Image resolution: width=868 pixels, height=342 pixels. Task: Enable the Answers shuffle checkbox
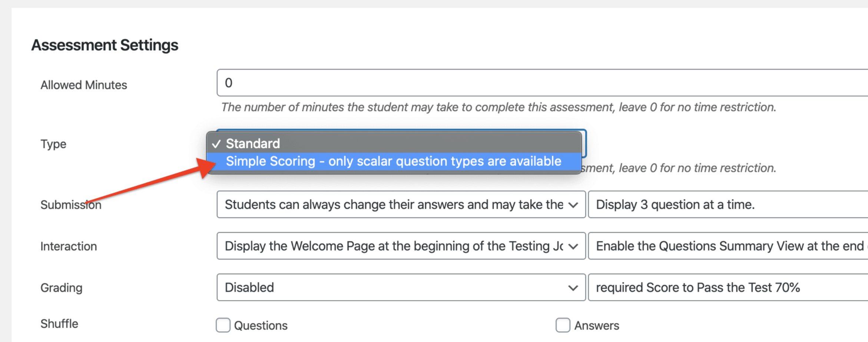pyautogui.click(x=563, y=325)
